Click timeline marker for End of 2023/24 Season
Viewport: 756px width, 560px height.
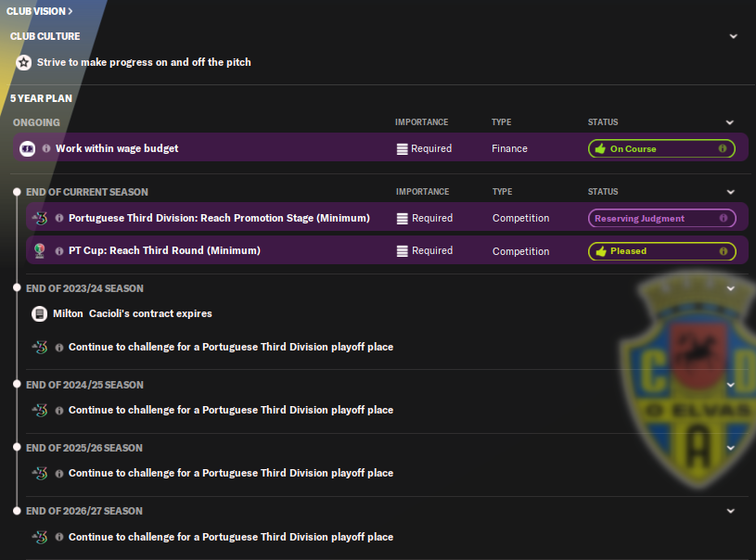point(17,287)
